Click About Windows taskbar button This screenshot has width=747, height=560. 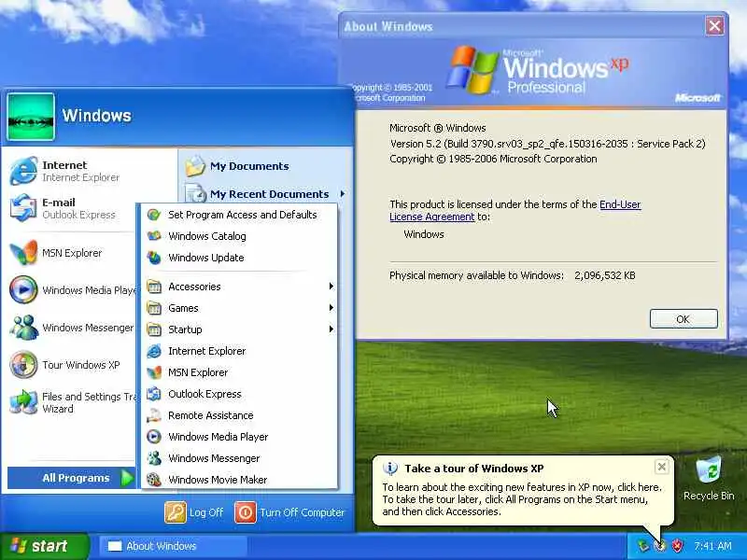173,546
